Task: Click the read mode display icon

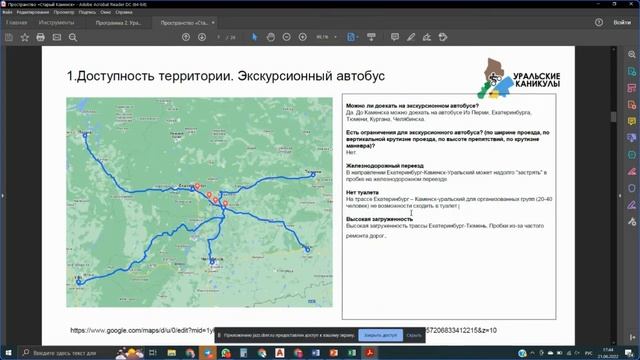Action: (371, 37)
